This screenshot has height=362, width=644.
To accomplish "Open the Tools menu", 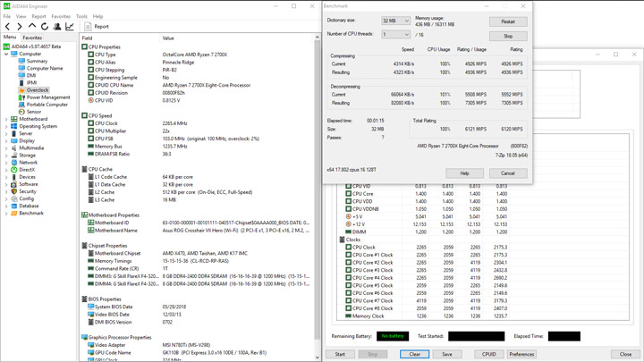I will [81, 16].
